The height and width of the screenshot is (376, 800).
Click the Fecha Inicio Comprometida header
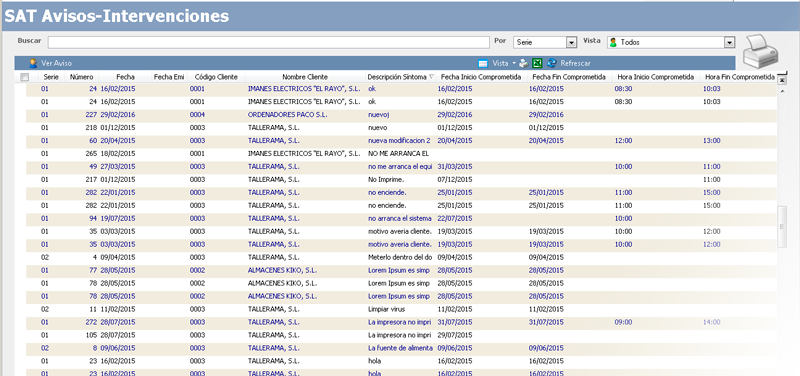(x=481, y=77)
